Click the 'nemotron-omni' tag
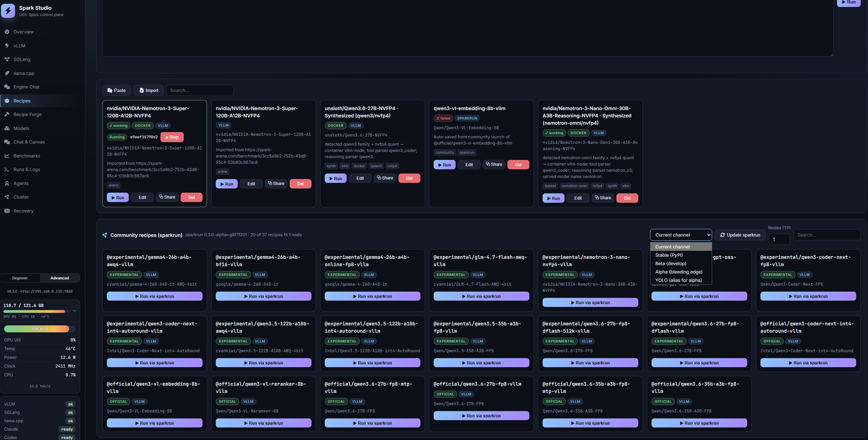The height and width of the screenshot is (440, 868). [574, 186]
